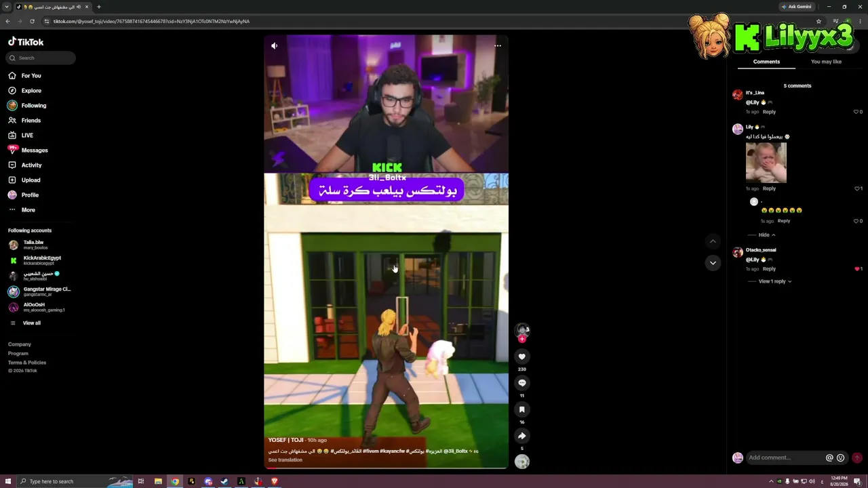
Task: Go back using the browser back arrow
Action: [x=7, y=21]
